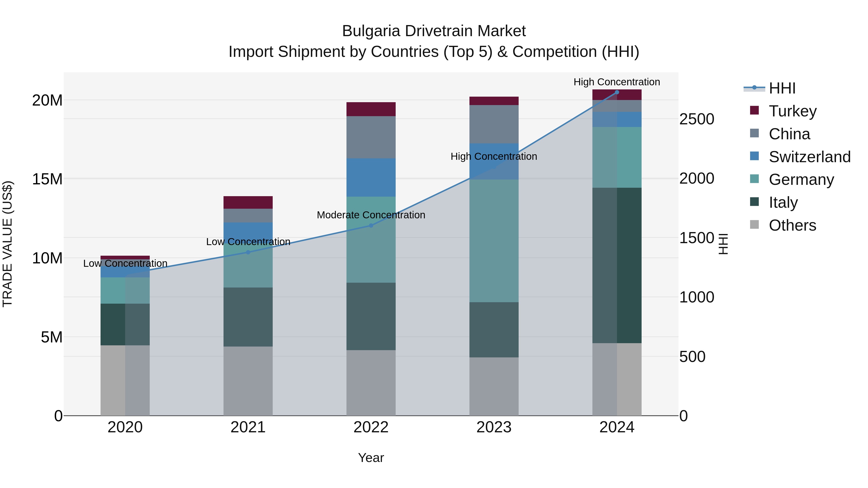This screenshot has width=868, height=488.
Task: Click the 2023 'High Concentration' annotation
Action: click(x=494, y=157)
